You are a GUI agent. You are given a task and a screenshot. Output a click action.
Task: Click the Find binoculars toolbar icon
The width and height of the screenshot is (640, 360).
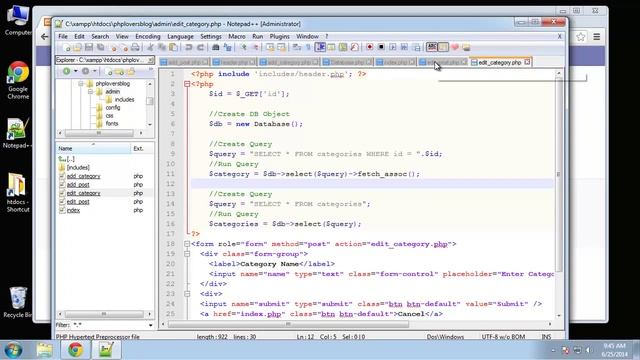coord(216,47)
